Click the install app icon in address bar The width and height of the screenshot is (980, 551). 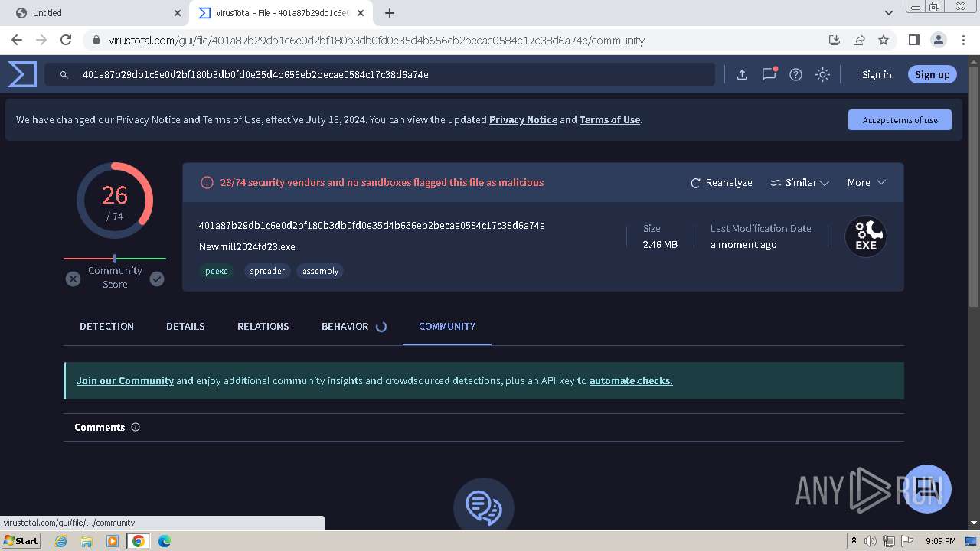(835, 40)
